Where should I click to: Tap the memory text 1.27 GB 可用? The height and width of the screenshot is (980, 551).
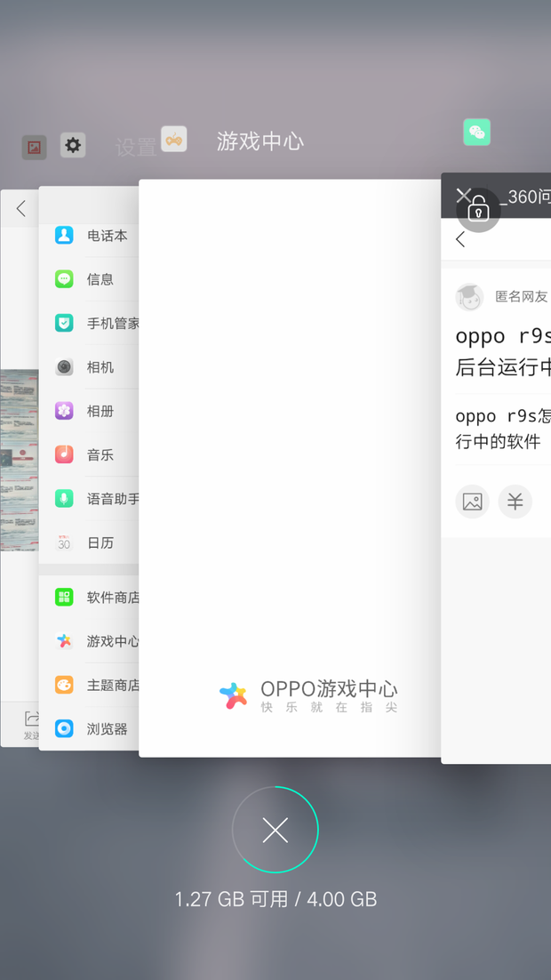(231, 900)
